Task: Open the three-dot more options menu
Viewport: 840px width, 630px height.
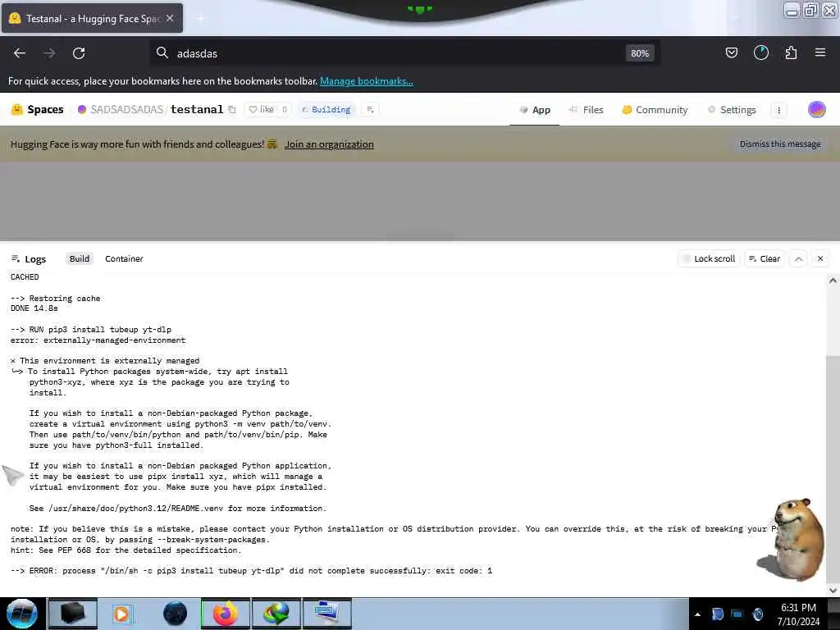Action: coord(779,110)
